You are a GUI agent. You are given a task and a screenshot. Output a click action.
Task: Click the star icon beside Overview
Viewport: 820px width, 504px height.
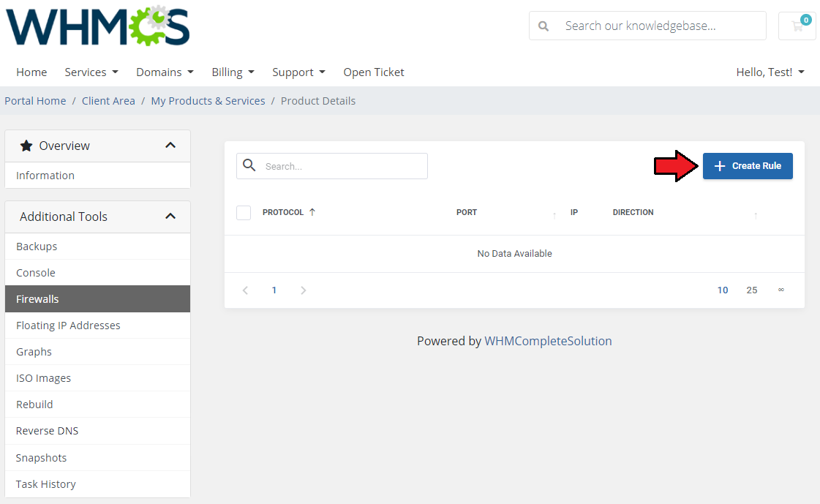click(26, 146)
